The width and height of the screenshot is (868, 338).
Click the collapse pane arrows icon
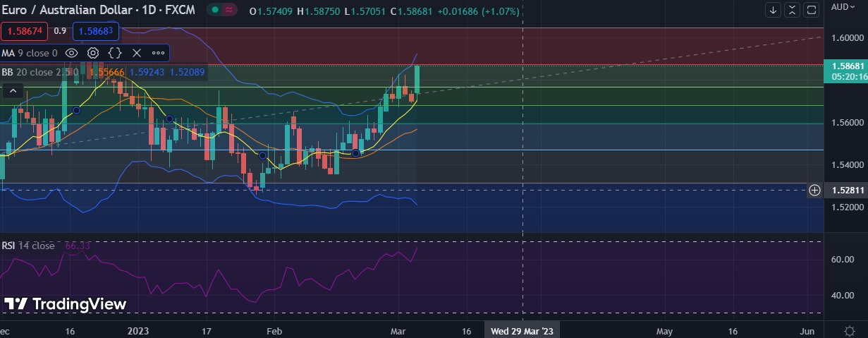coord(793,10)
